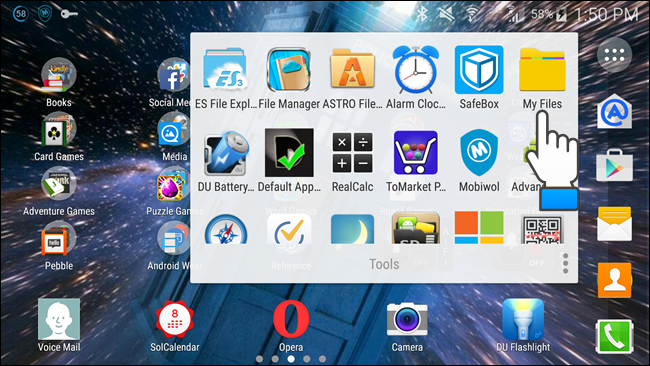The width and height of the screenshot is (650, 366).
Task: Open My Files folder app
Action: point(542,70)
